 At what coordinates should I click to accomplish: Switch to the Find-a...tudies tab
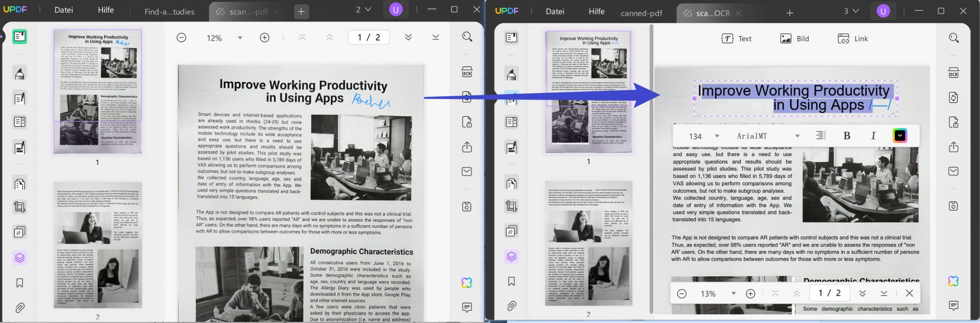coord(169,12)
